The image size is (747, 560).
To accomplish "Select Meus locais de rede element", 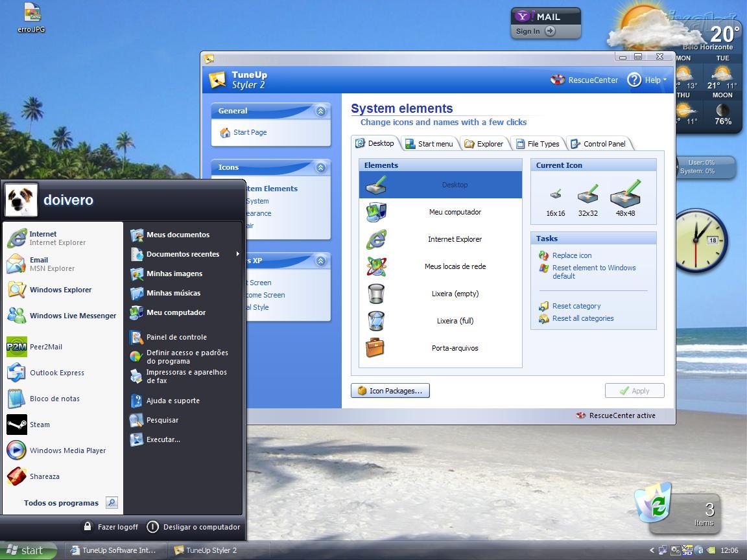I will pos(441,266).
